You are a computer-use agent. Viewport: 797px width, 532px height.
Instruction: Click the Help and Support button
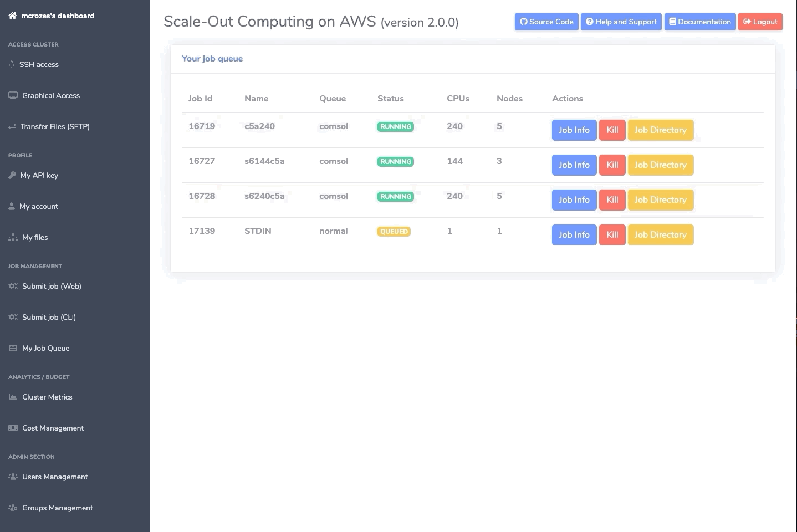pos(621,22)
